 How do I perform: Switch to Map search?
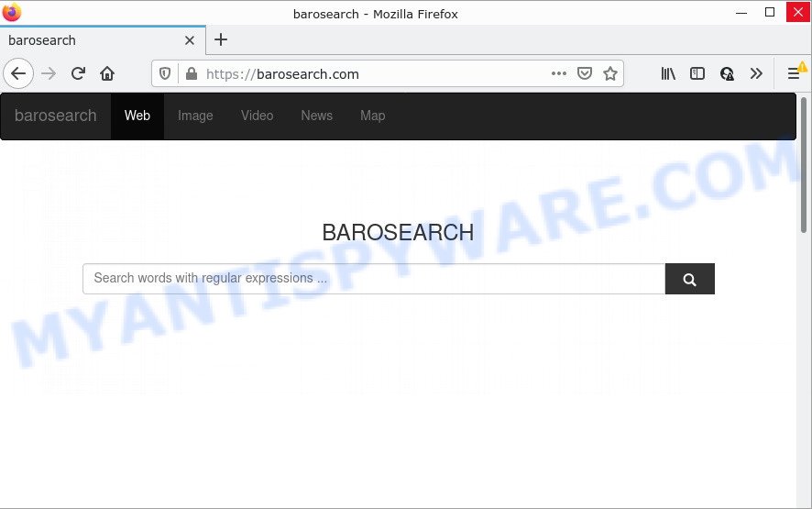[372, 116]
